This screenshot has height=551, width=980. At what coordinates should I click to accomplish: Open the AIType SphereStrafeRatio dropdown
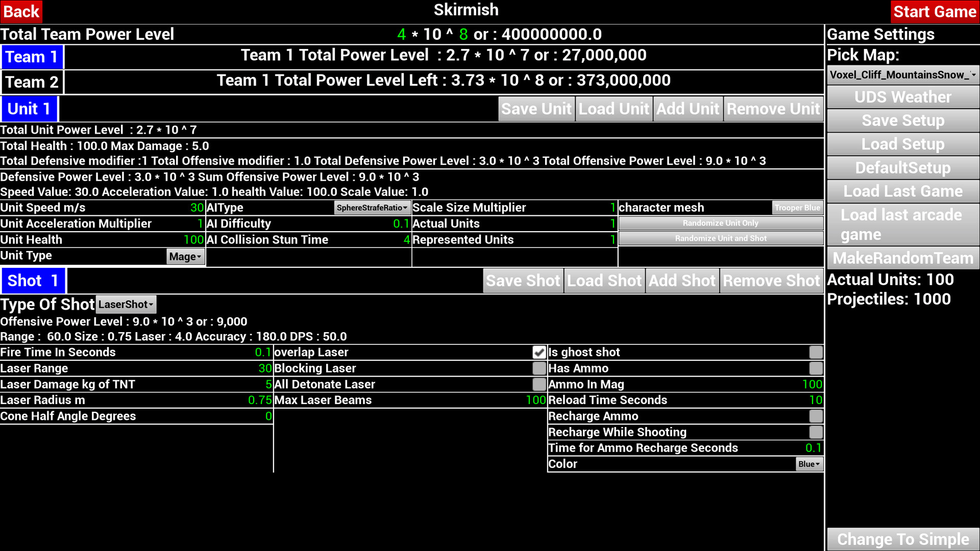(x=372, y=208)
